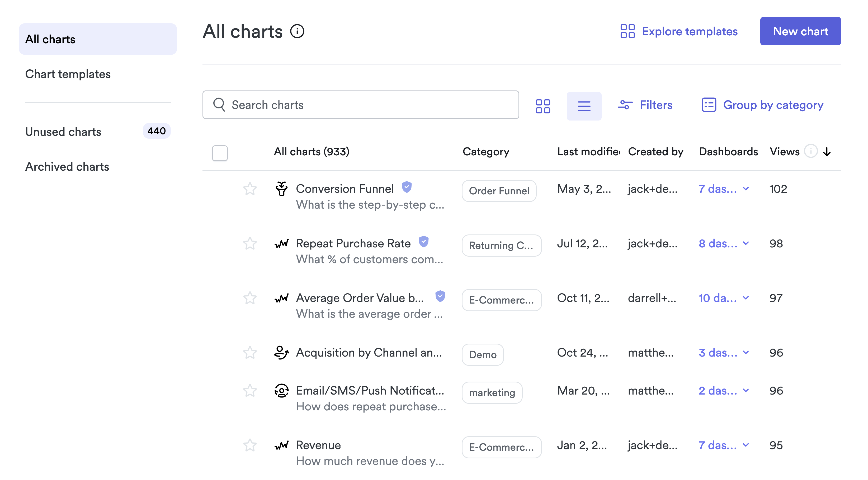Screen dimensions: 868x480
Task: Click the info icon beside All charts heading
Action: 297,31
